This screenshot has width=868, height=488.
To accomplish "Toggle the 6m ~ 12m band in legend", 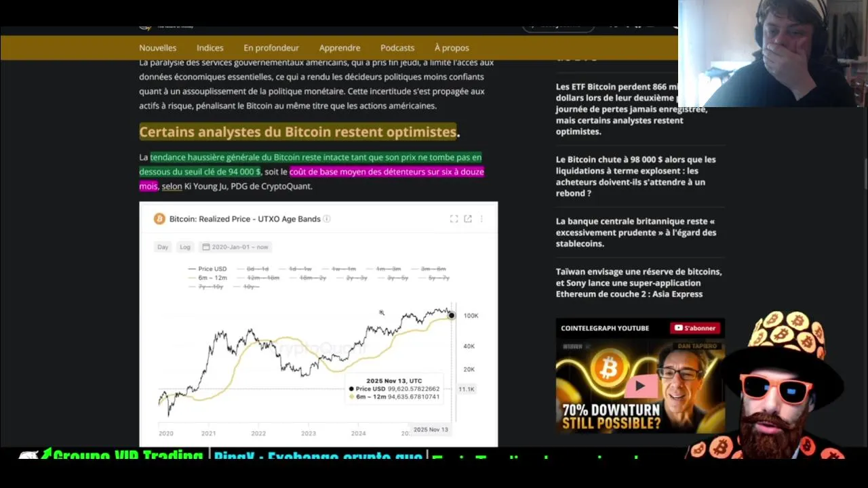I will tap(208, 278).
